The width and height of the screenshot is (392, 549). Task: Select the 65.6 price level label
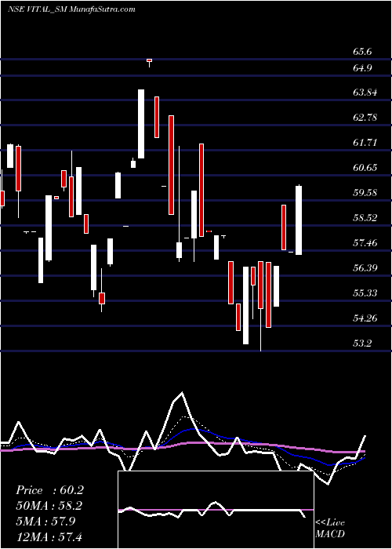tap(362, 52)
